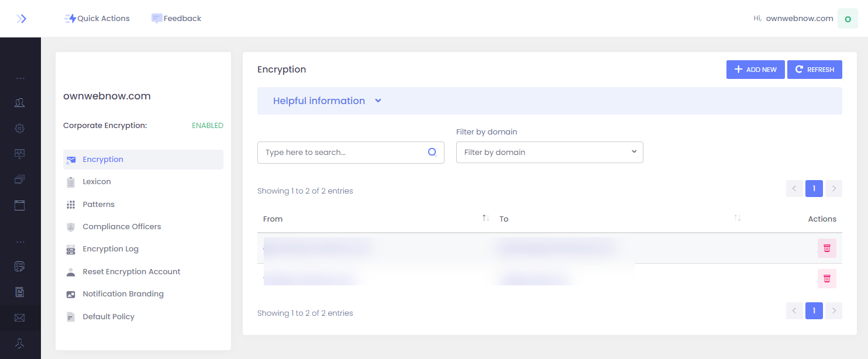This screenshot has width=868, height=359.
Task: Expand the sidebar with the double-arrow toggle
Action: (x=21, y=18)
